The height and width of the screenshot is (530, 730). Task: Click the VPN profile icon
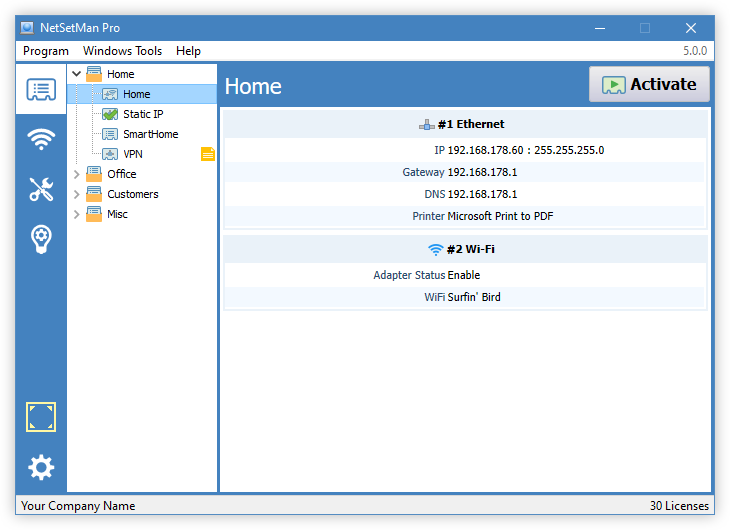(x=110, y=154)
